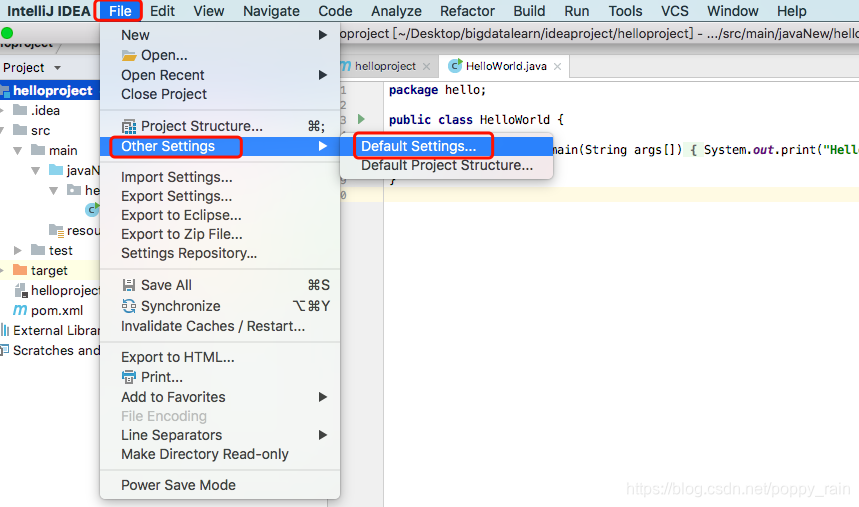Open the Refactor menu
Screen dimensions: 859x507
(x=467, y=11)
